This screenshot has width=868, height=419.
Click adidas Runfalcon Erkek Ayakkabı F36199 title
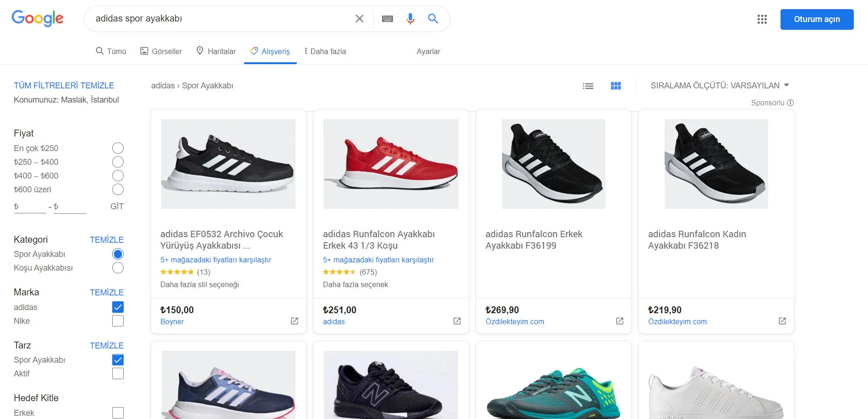click(x=534, y=240)
